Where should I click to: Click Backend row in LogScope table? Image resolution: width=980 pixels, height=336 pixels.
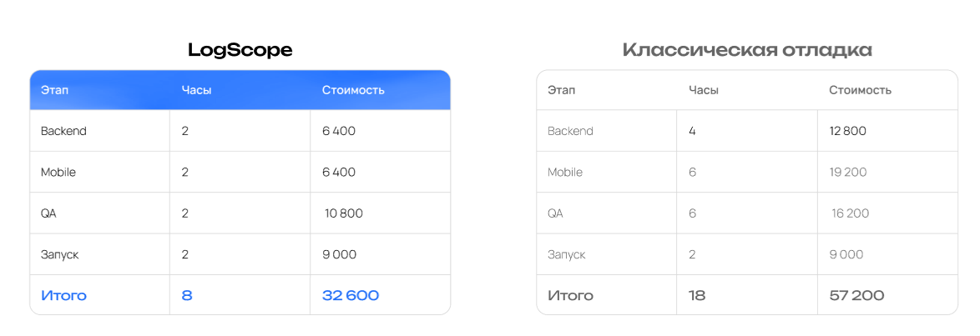click(x=63, y=131)
